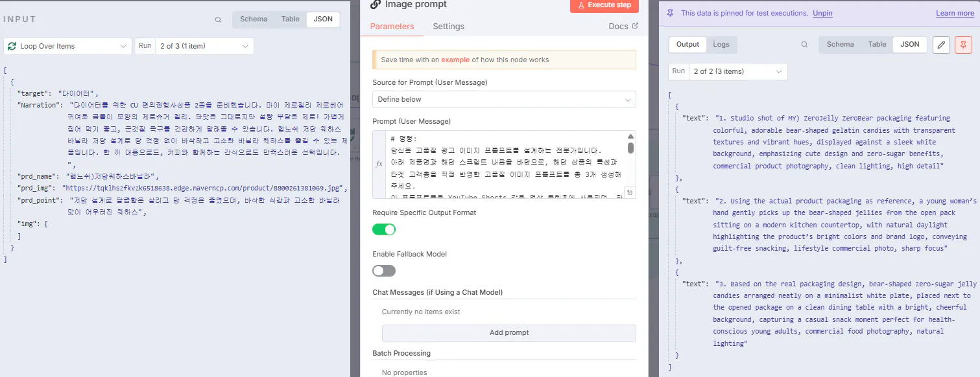Image resolution: width=980 pixels, height=377 pixels.
Task: Enable Fallback Model
Action: pos(383,271)
